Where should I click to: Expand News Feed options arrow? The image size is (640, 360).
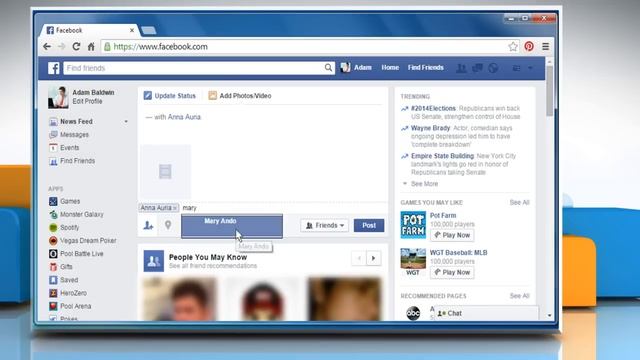click(x=126, y=122)
